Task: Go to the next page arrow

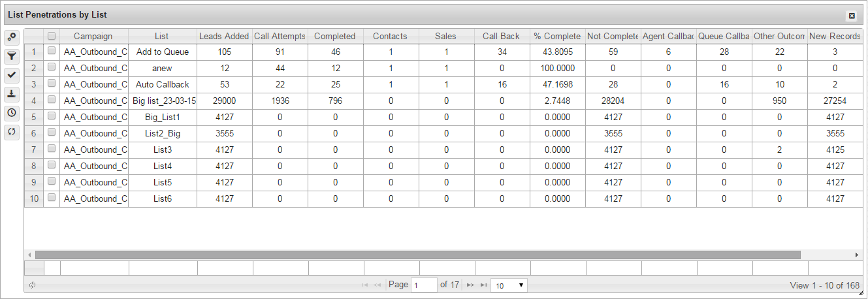Action: (x=470, y=285)
